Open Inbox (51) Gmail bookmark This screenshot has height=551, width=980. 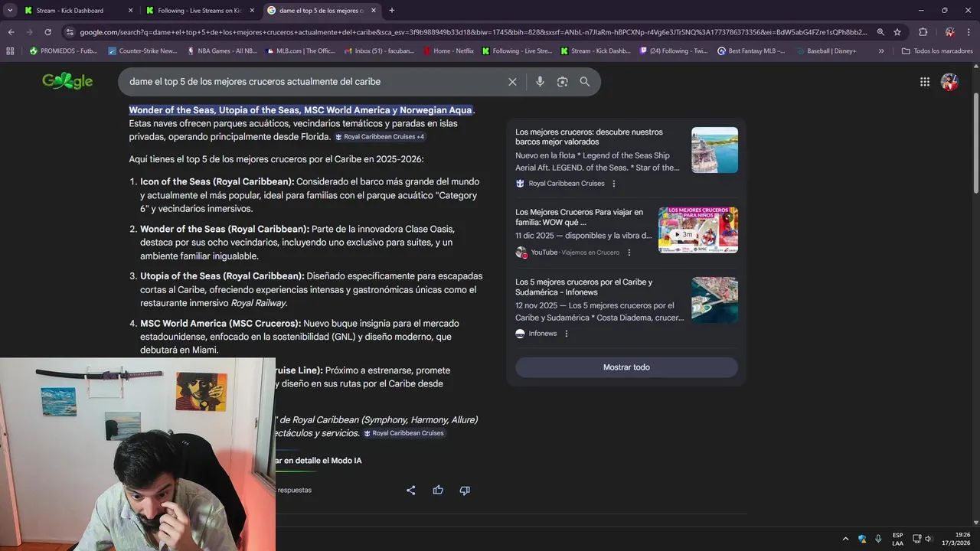point(380,51)
